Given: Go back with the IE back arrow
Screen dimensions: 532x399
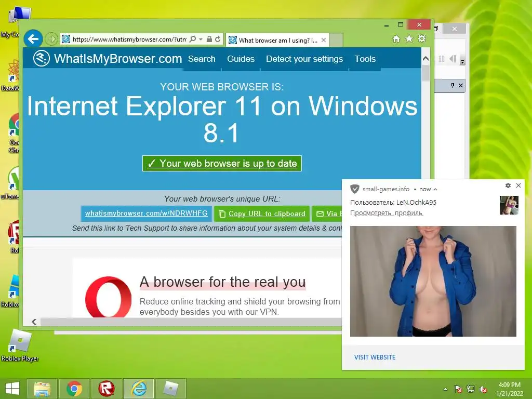Looking at the screenshot, I should (33, 39).
